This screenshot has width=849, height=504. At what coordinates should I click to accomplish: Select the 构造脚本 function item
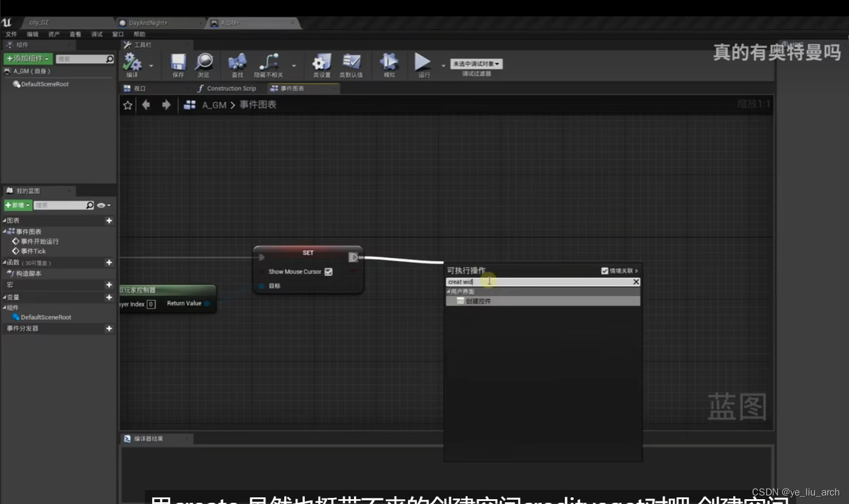pos(28,274)
